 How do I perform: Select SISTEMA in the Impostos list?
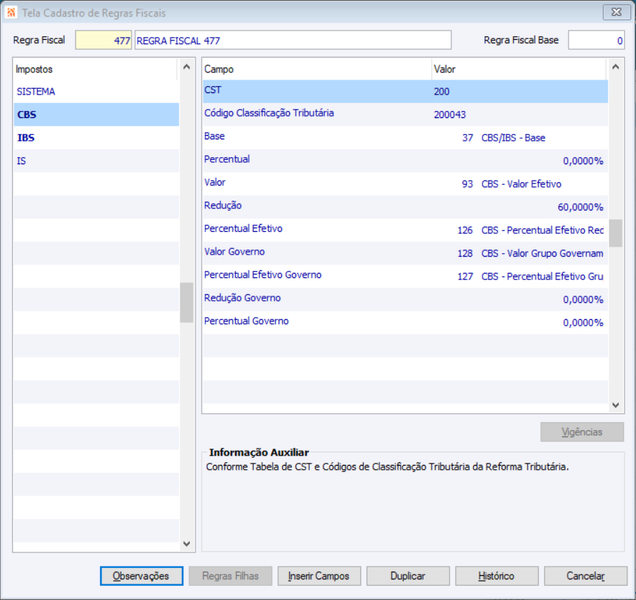click(96, 92)
